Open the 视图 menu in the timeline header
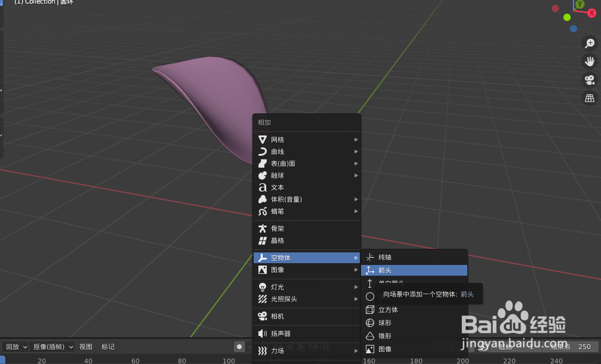The height and width of the screenshot is (364, 601). tap(85, 346)
